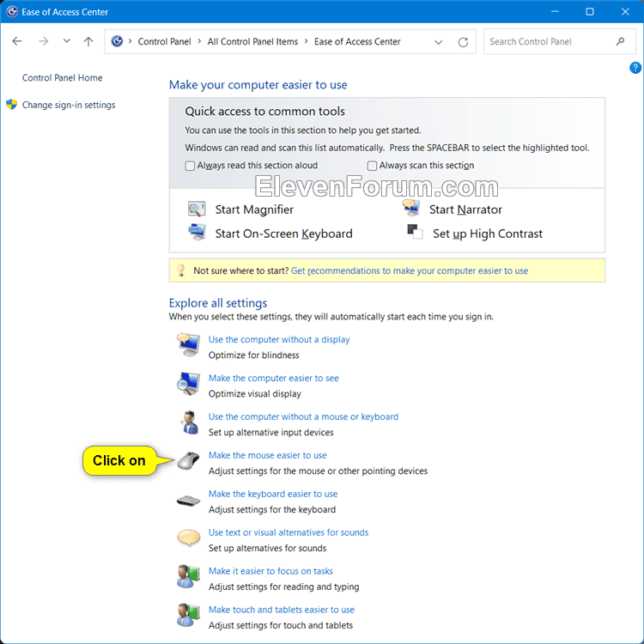Open Set up High Contrast
Viewport: 644px width, 644px height.
coord(488,234)
